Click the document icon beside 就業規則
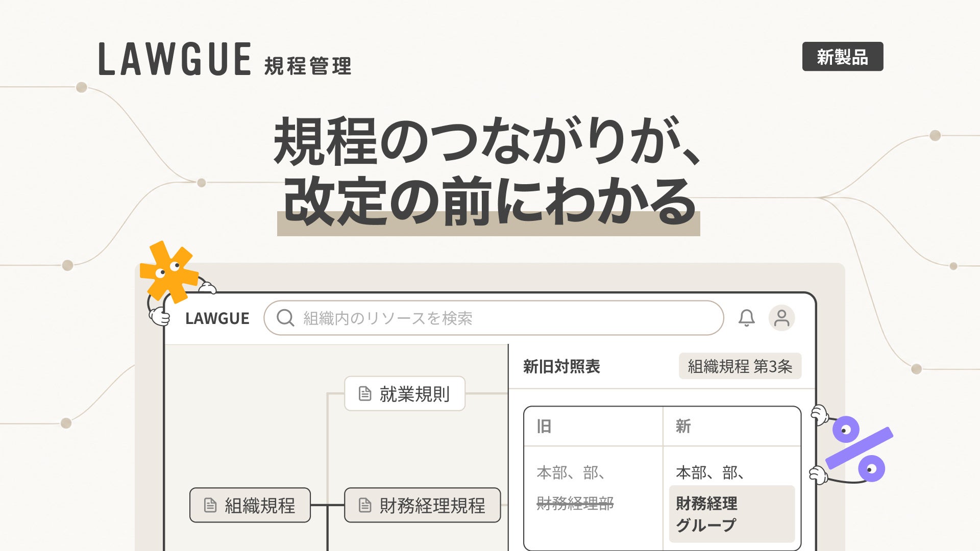The width and height of the screenshot is (980, 551). click(365, 393)
